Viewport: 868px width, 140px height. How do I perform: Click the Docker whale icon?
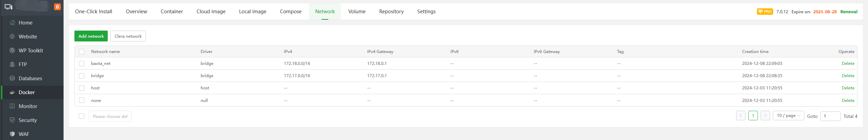pos(12,92)
